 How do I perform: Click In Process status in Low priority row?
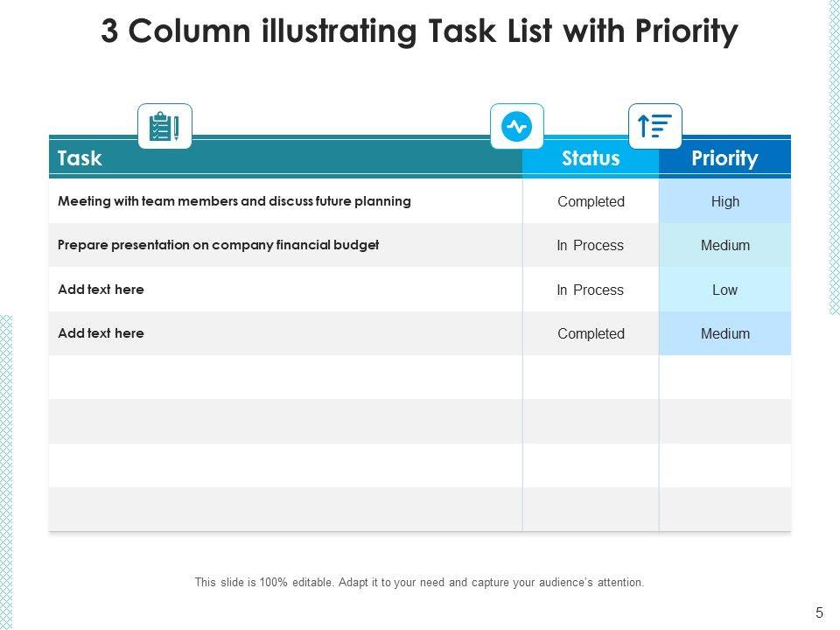pos(591,290)
